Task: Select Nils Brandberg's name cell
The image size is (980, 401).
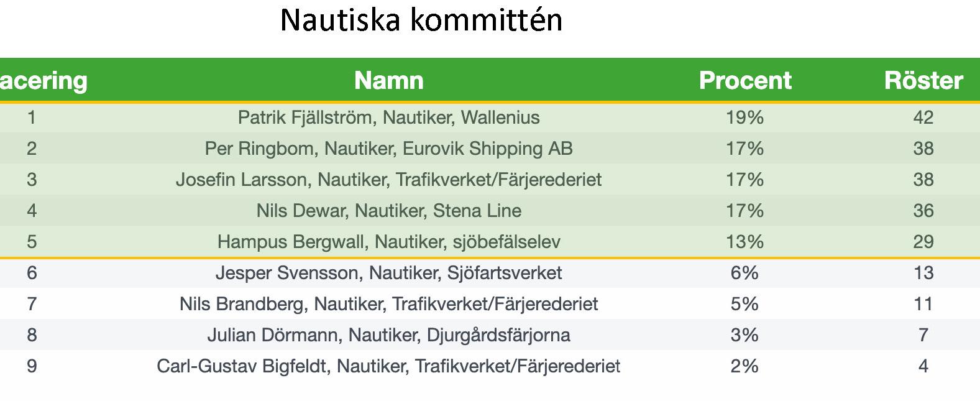Action: [388, 304]
